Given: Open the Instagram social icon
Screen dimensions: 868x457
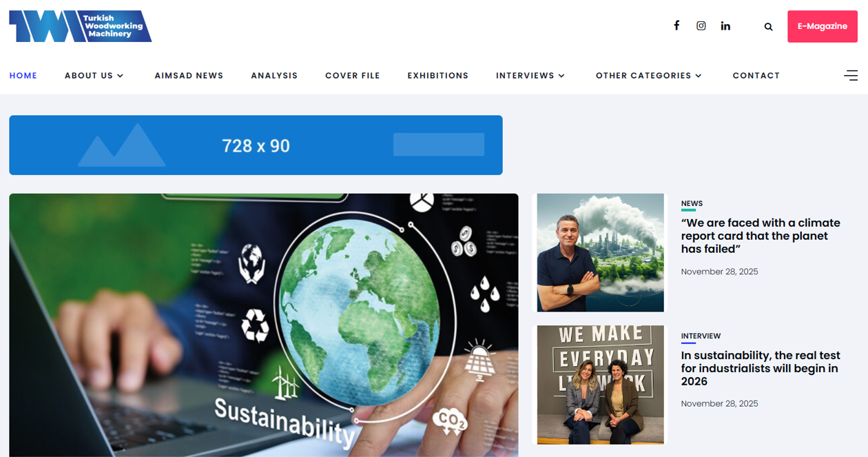Looking at the screenshot, I should (701, 26).
